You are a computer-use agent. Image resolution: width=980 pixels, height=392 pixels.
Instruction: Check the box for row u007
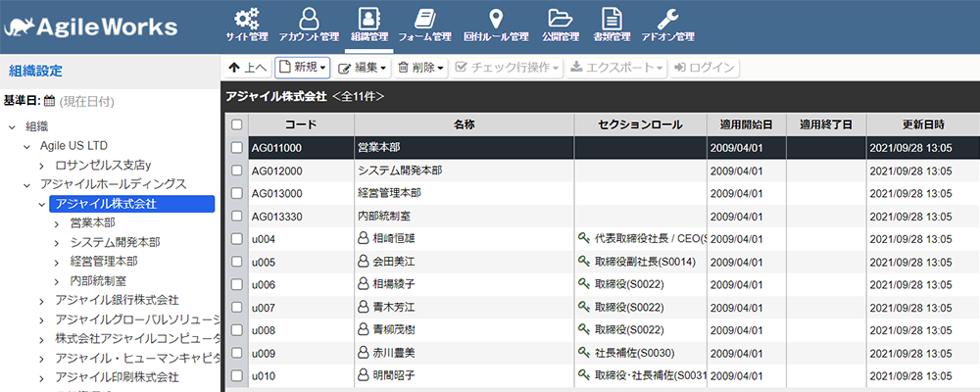[x=236, y=307]
